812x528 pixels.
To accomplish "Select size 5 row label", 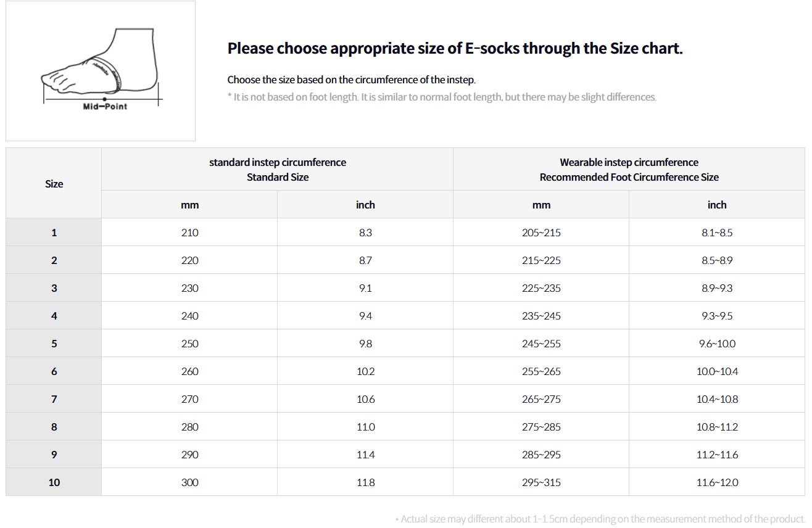I will coord(54,344).
